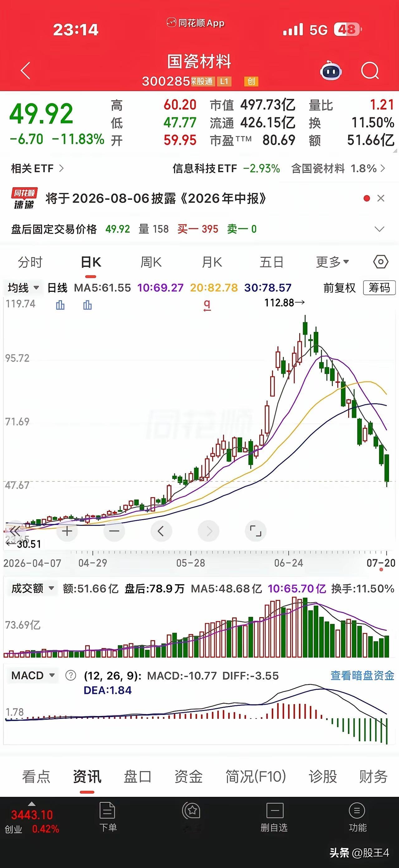Open 盘口 tab

[x=137, y=776]
